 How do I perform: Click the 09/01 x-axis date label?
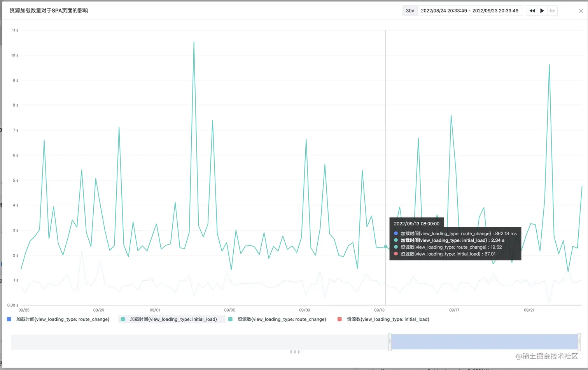coord(155,310)
